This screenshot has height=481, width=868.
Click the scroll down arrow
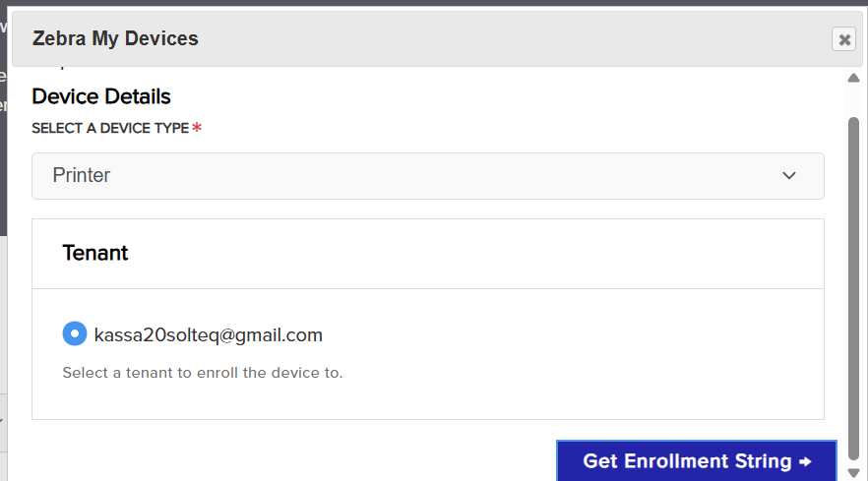pos(853,473)
